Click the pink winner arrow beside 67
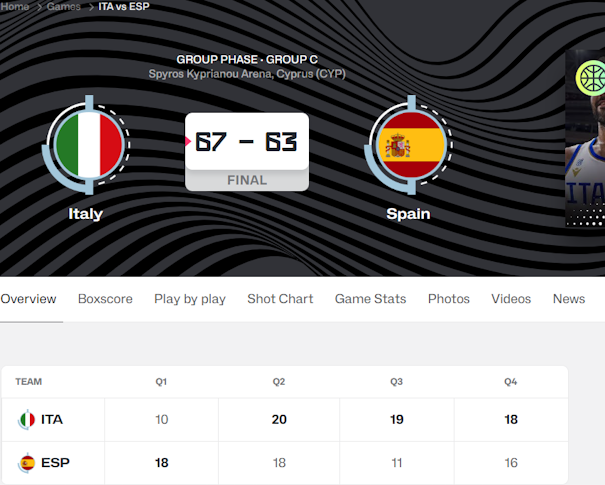The height and width of the screenshot is (485, 605). [188, 141]
